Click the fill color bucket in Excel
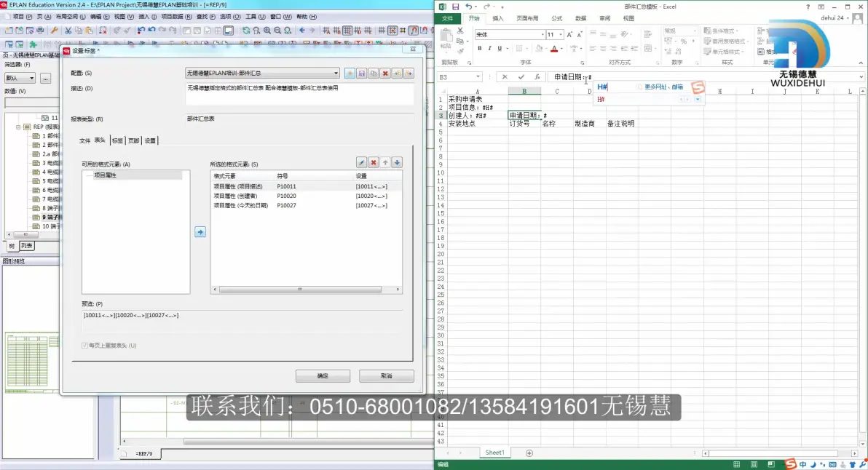 click(539, 49)
